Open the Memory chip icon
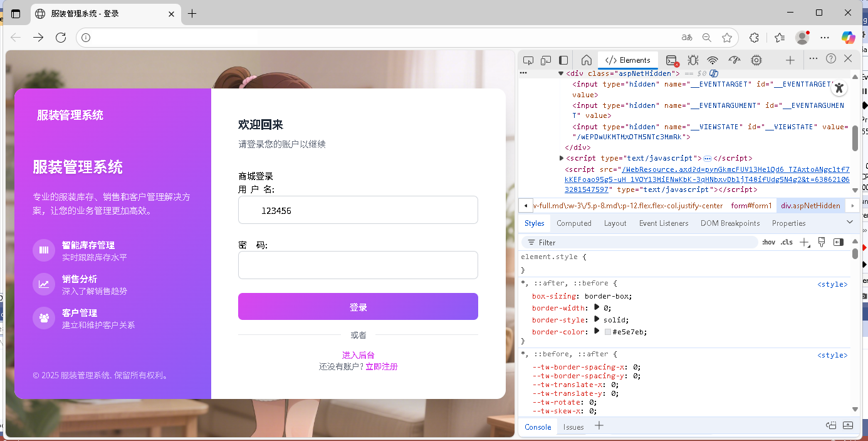Image resolution: width=868 pixels, height=441 pixels. pyautogui.click(x=756, y=60)
